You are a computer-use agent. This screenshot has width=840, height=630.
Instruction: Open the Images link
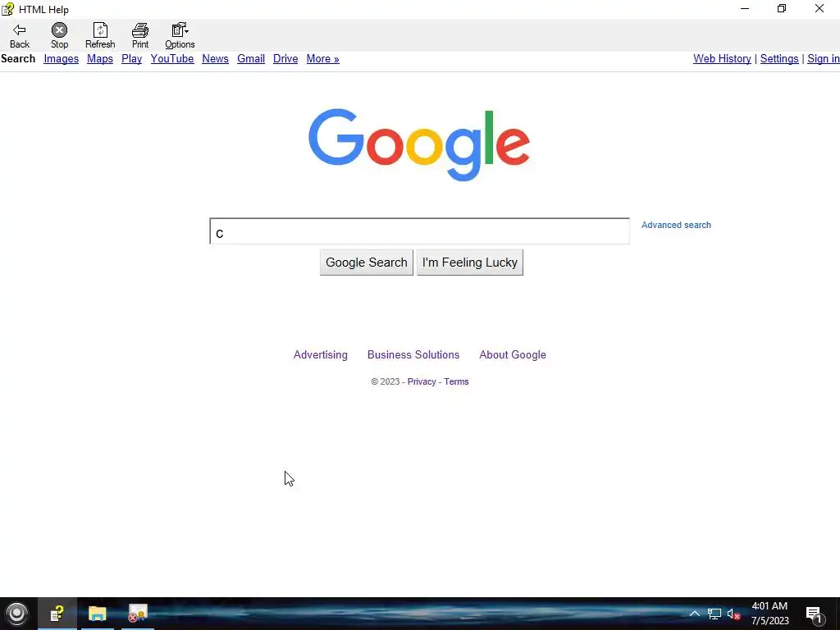61,59
